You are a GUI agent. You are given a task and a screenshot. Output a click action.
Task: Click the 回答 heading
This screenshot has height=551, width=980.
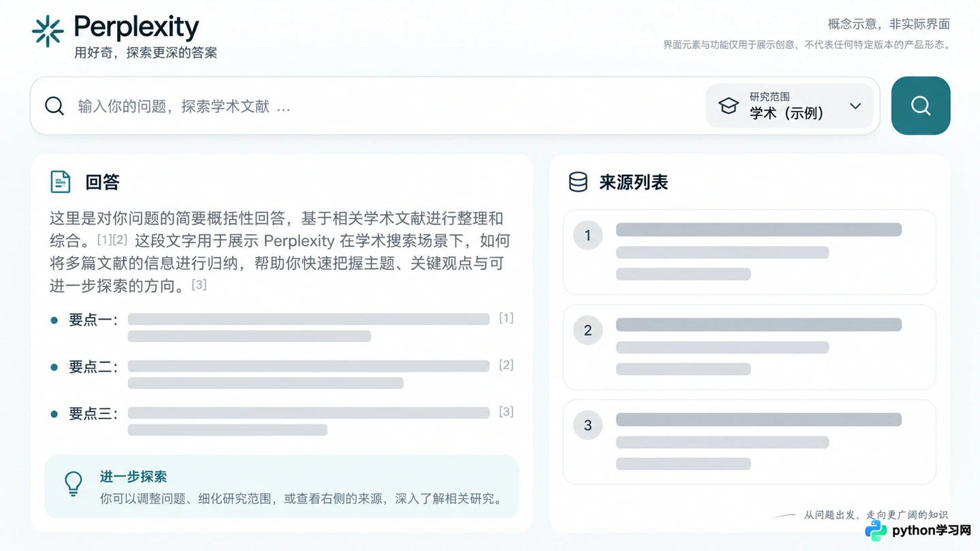click(x=103, y=182)
